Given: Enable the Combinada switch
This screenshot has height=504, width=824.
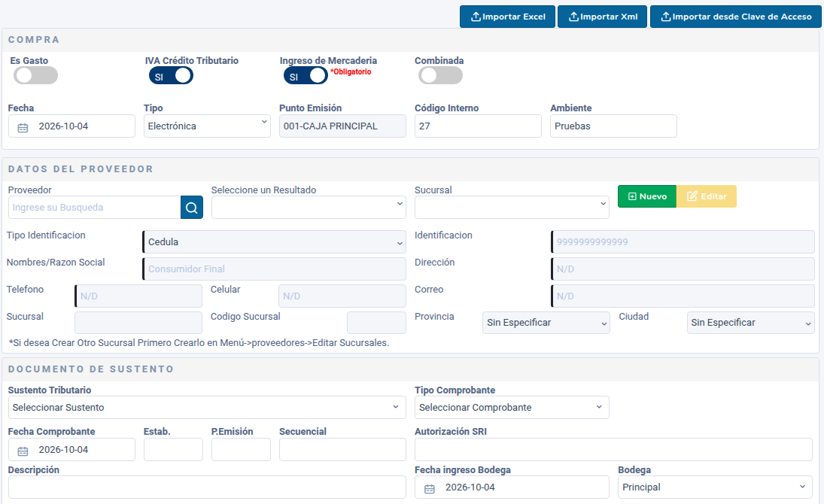Looking at the screenshot, I should pos(440,76).
